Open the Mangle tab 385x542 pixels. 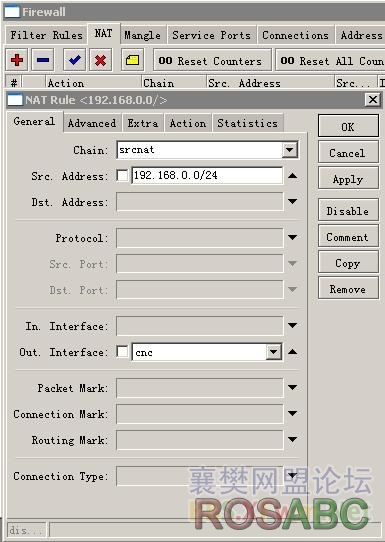pyautogui.click(x=143, y=35)
